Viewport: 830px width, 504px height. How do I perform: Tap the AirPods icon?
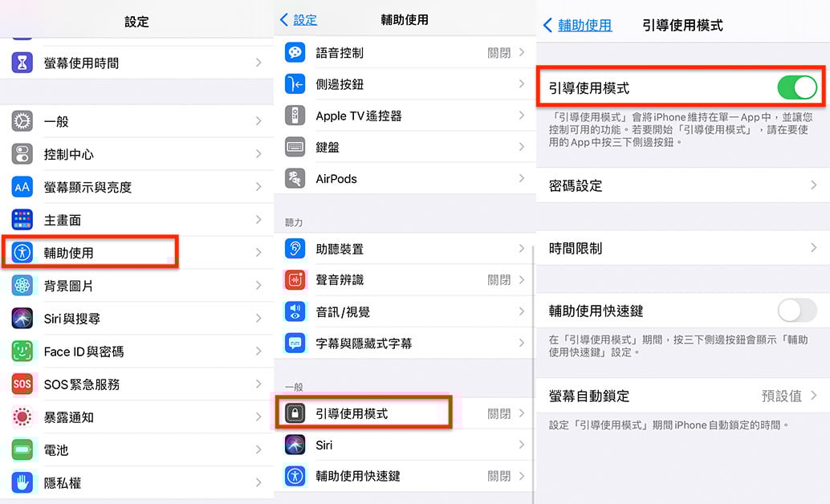click(295, 179)
